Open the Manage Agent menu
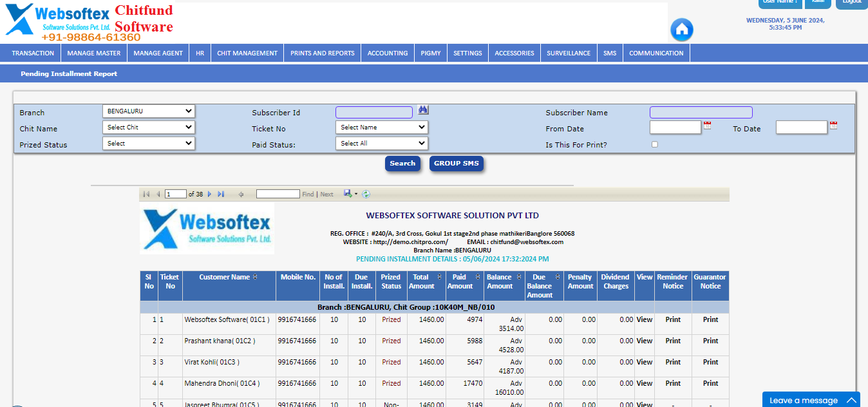Screen dimensions: 868x407 point(158,53)
